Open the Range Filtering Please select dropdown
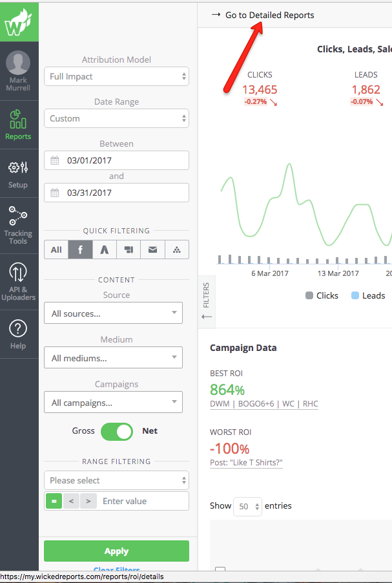The width and height of the screenshot is (392, 583). click(x=116, y=480)
